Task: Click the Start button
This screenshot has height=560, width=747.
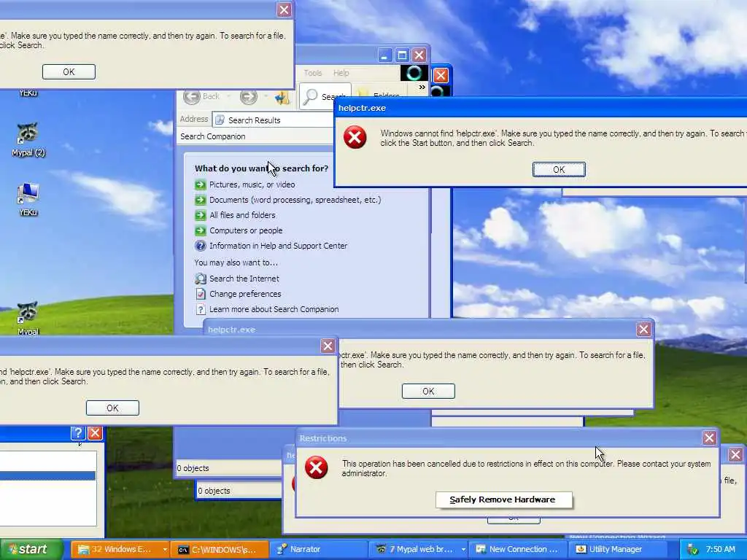Action: click(31, 550)
